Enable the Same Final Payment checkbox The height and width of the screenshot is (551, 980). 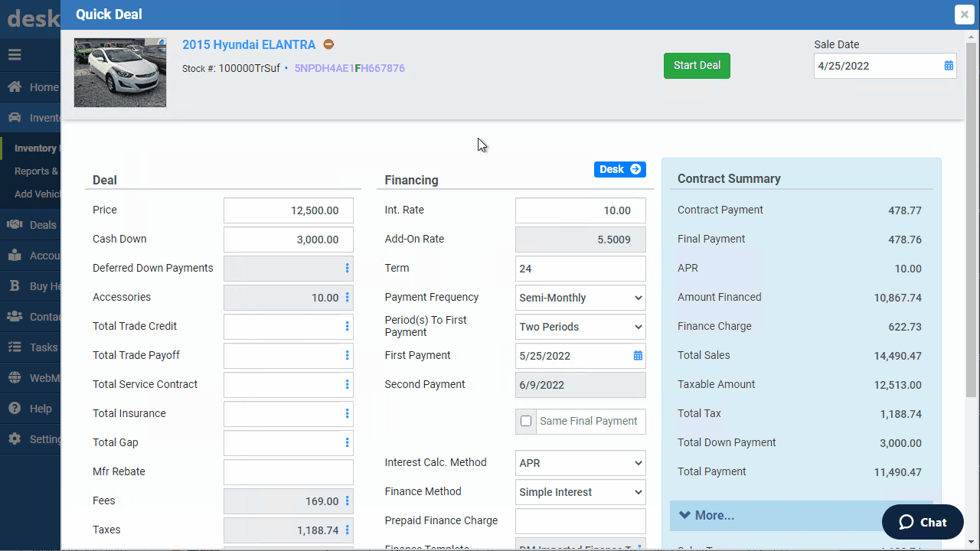[x=526, y=422]
